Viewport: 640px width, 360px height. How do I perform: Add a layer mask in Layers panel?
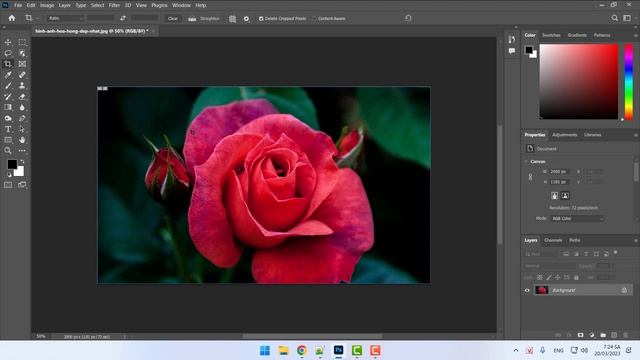580,335
